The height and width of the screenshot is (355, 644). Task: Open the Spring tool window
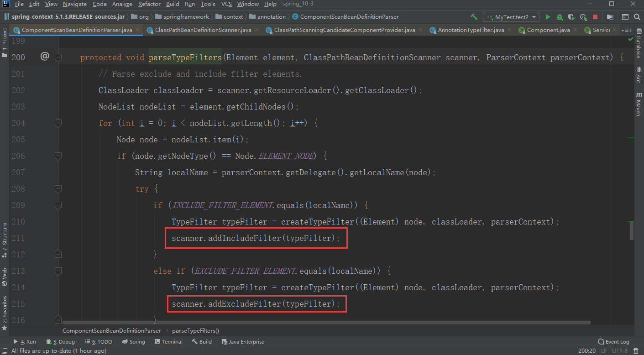point(134,342)
